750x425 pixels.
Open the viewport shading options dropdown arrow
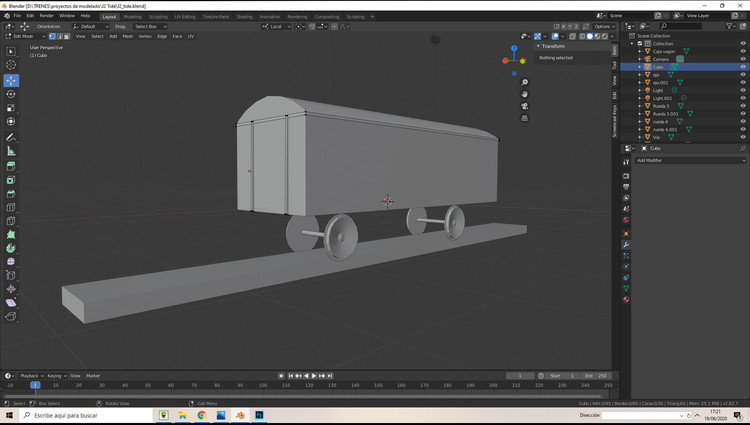click(x=612, y=36)
